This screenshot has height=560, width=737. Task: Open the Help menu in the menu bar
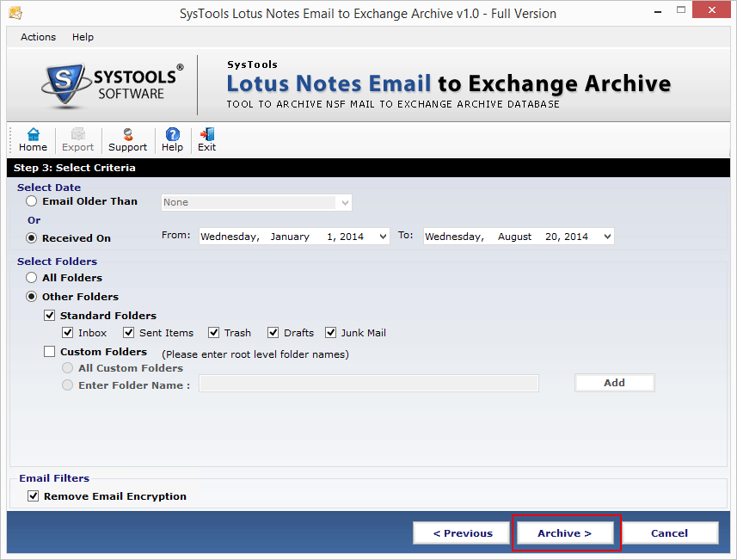tap(83, 37)
